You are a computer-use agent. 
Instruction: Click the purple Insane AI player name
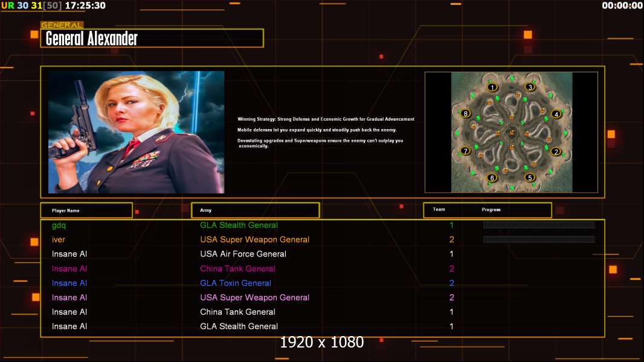click(x=69, y=297)
